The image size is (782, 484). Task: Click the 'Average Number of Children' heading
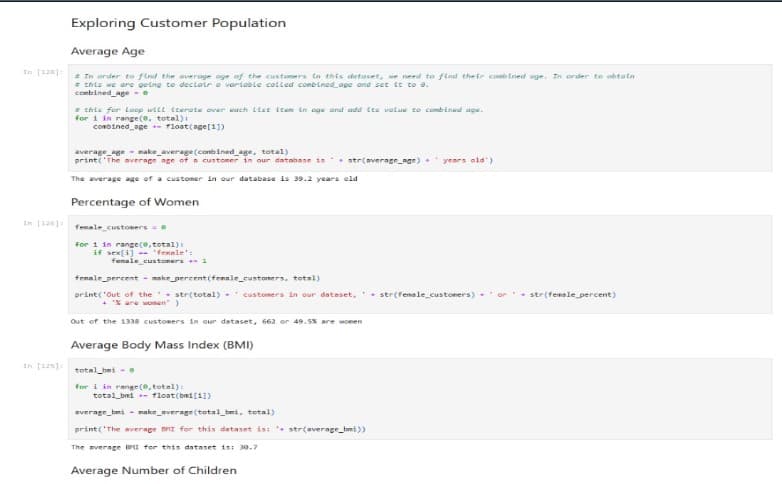(154, 470)
